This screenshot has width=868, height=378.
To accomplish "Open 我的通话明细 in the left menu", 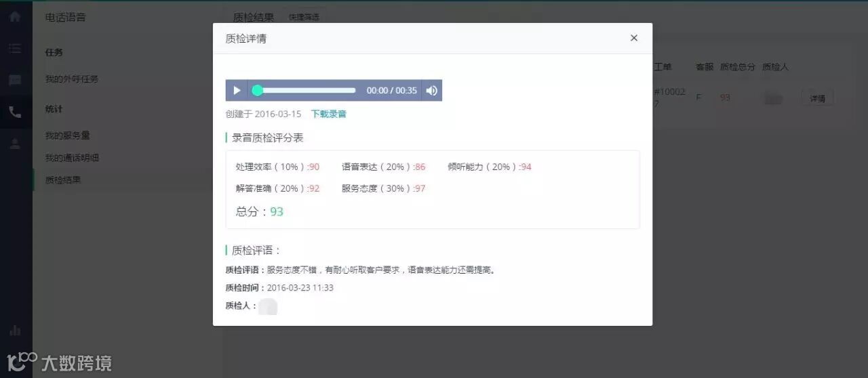I will (72, 158).
